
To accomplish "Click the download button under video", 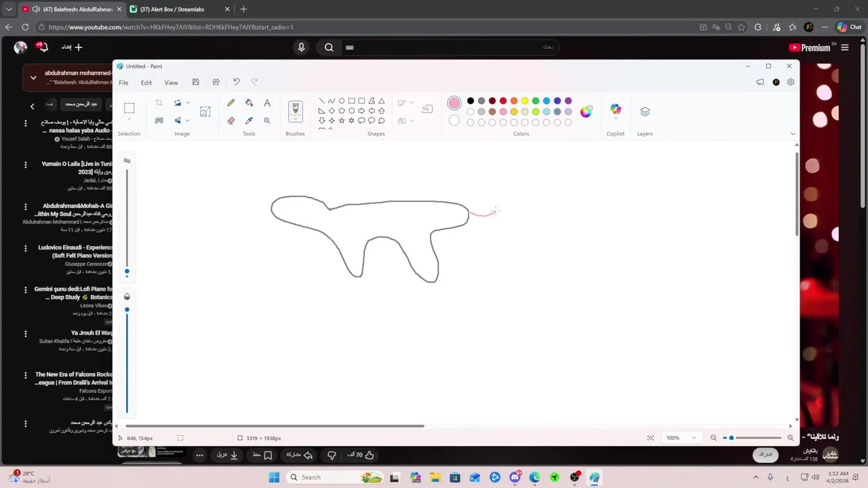I will click(x=228, y=455).
